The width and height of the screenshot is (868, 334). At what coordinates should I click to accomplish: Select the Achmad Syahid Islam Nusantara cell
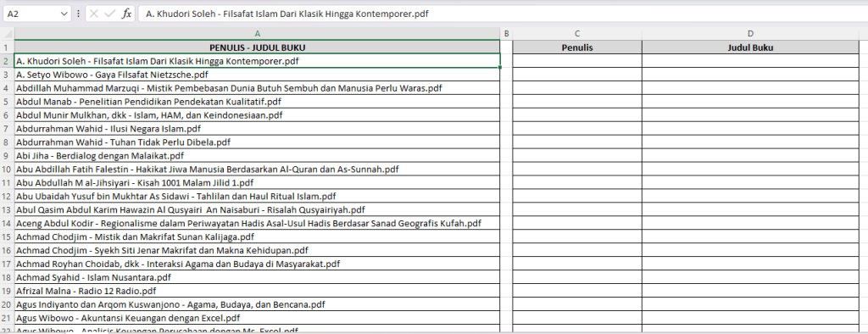pyautogui.click(x=258, y=277)
